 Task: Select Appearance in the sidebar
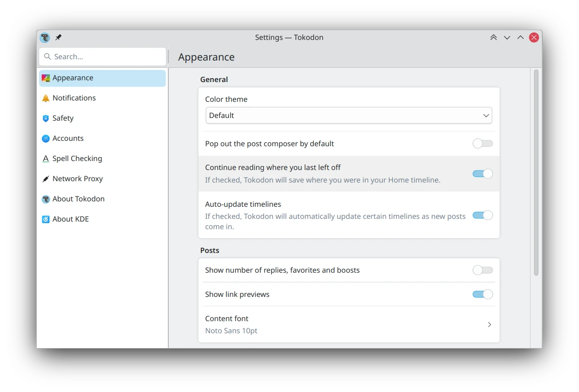(102, 78)
